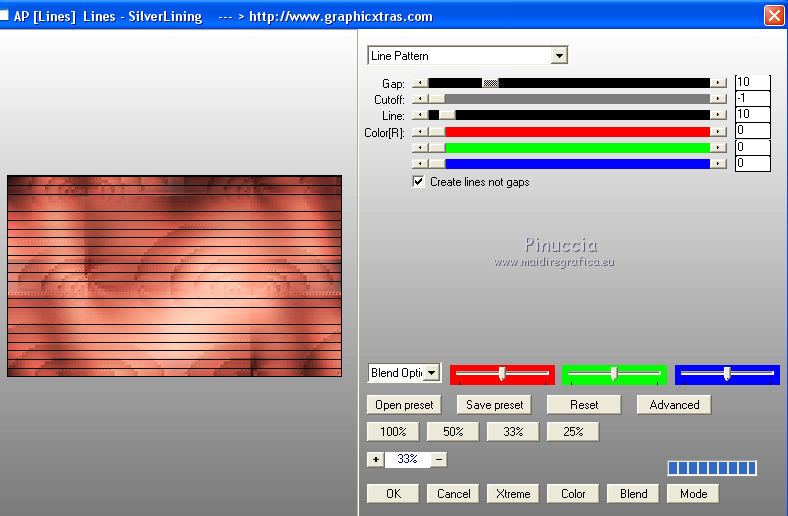This screenshot has height=516, width=788.
Task: Set preview zoom to 33% button
Action: [513, 432]
